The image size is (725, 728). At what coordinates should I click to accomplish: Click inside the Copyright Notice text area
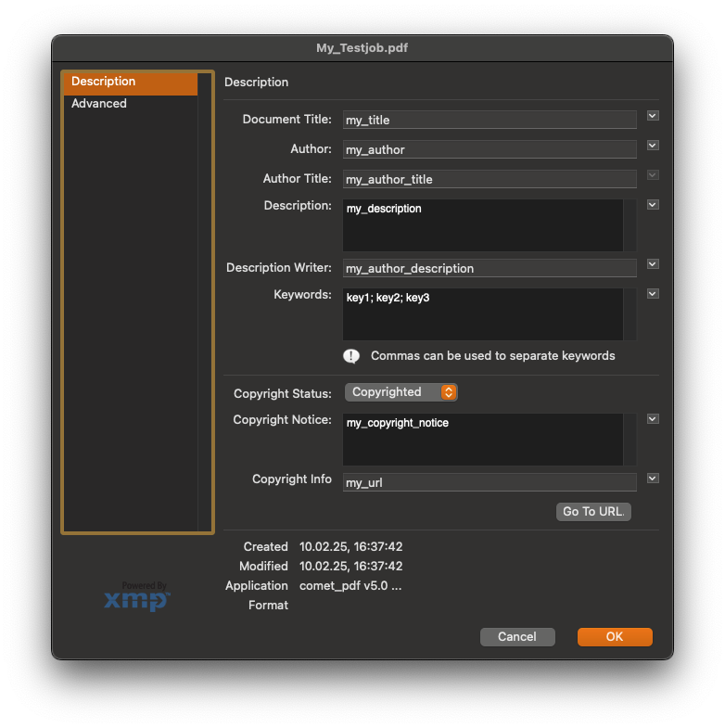[x=483, y=440]
